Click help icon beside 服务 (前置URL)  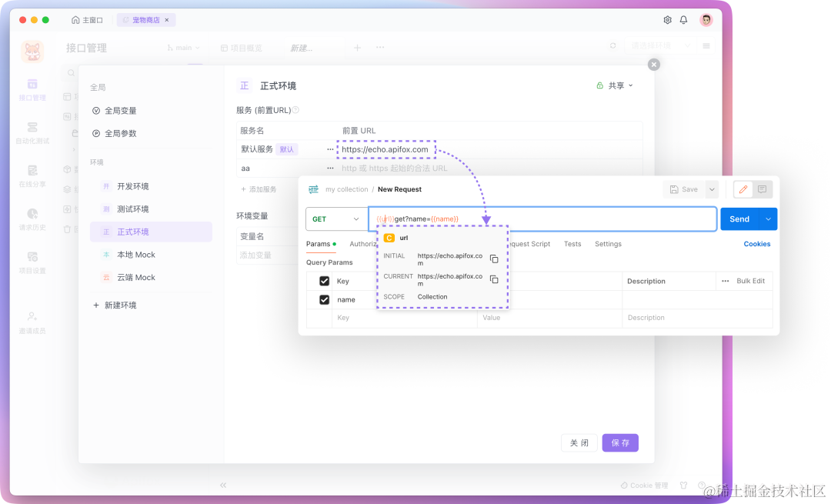click(295, 110)
